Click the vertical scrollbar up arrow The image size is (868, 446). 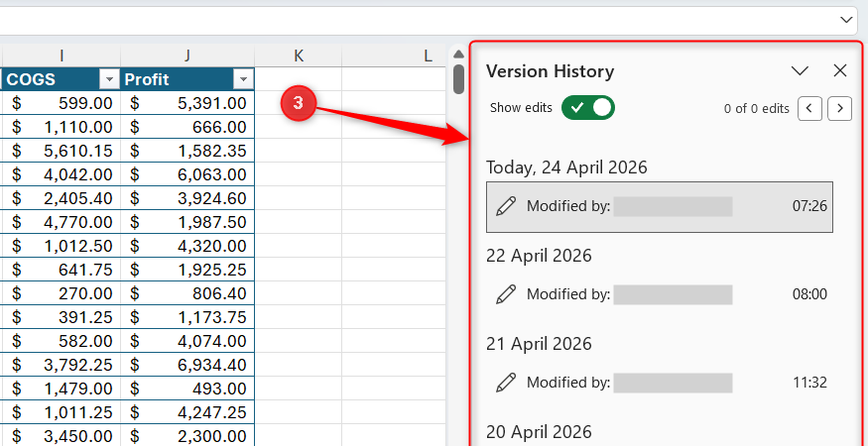pos(458,55)
